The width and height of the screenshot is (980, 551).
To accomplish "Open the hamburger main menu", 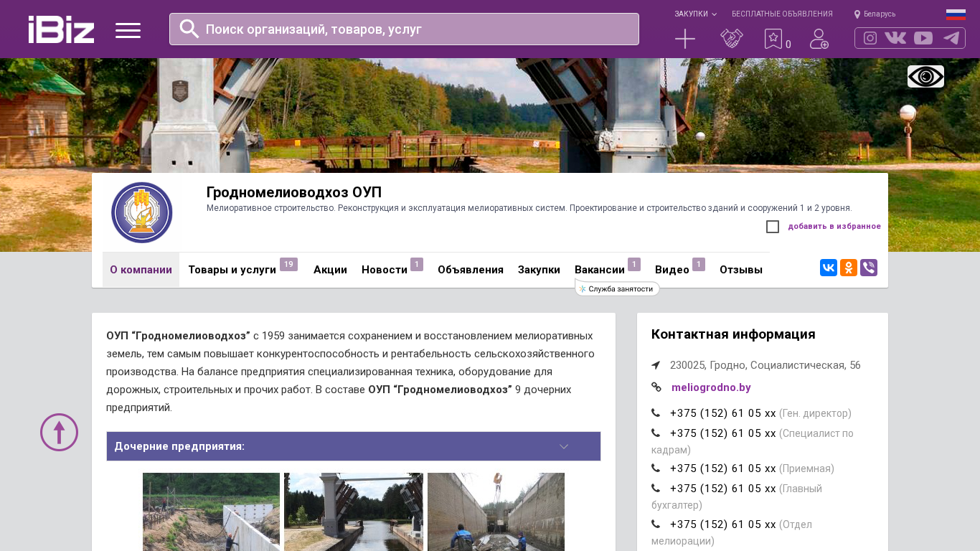I will click(128, 30).
